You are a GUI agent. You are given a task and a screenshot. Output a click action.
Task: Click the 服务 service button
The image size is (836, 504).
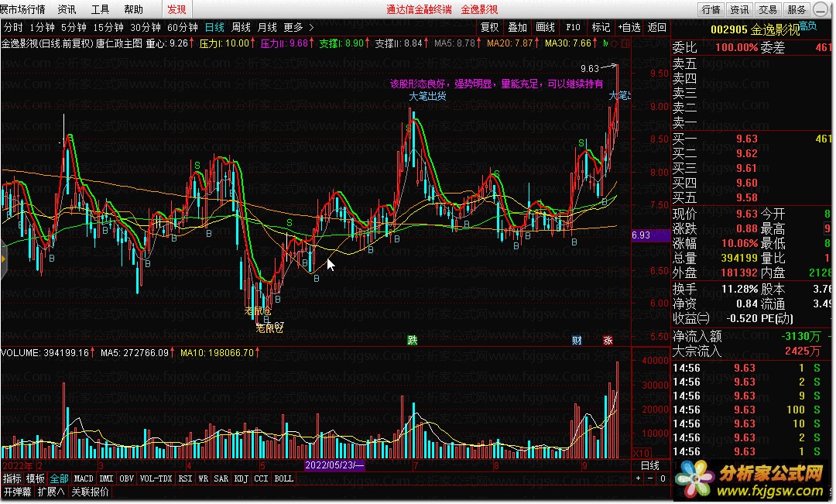797,9
